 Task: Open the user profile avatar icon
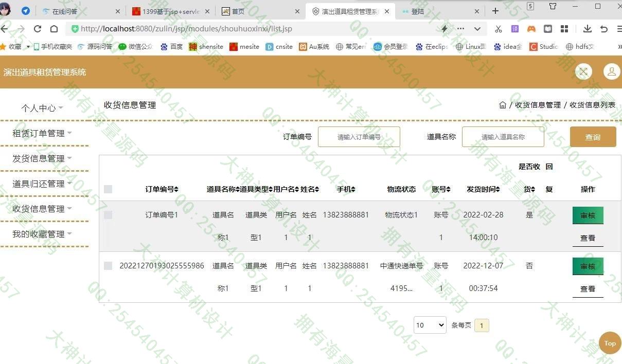pos(611,72)
